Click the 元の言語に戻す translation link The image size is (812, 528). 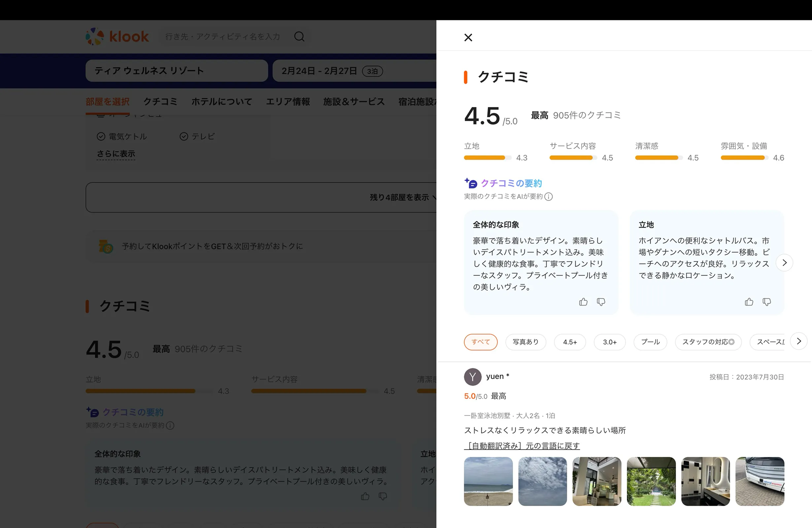tap(522, 446)
